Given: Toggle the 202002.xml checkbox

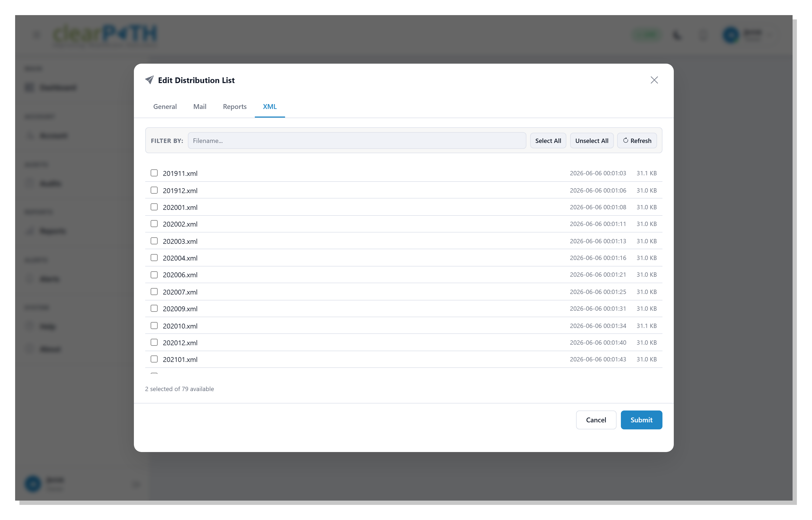Looking at the screenshot, I should tap(154, 224).
